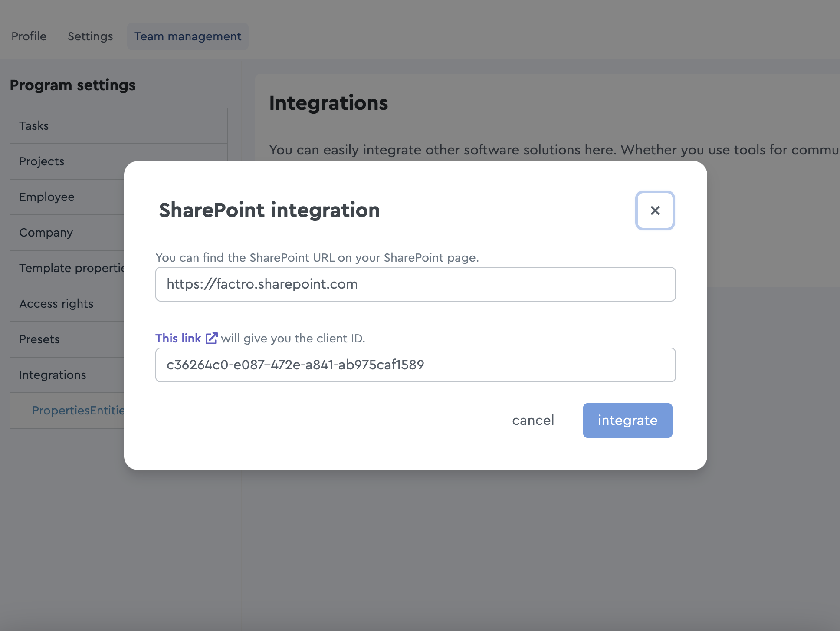Click the SharePoint URL input field
Image resolution: width=840 pixels, height=631 pixels.
(x=415, y=284)
